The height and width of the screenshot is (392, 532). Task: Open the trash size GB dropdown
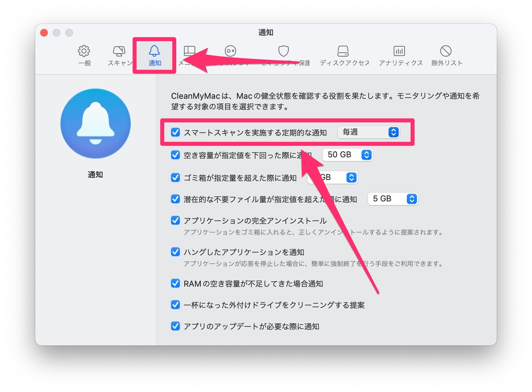tap(332, 177)
